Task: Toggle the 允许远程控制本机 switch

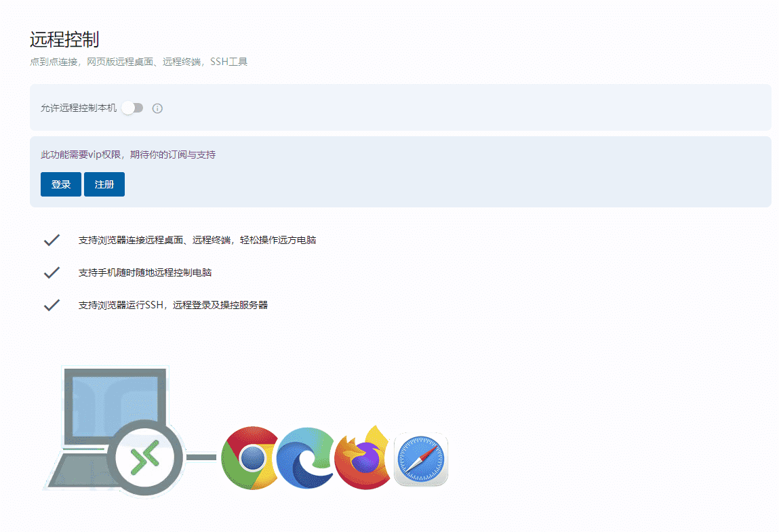Action: [133, 108]
